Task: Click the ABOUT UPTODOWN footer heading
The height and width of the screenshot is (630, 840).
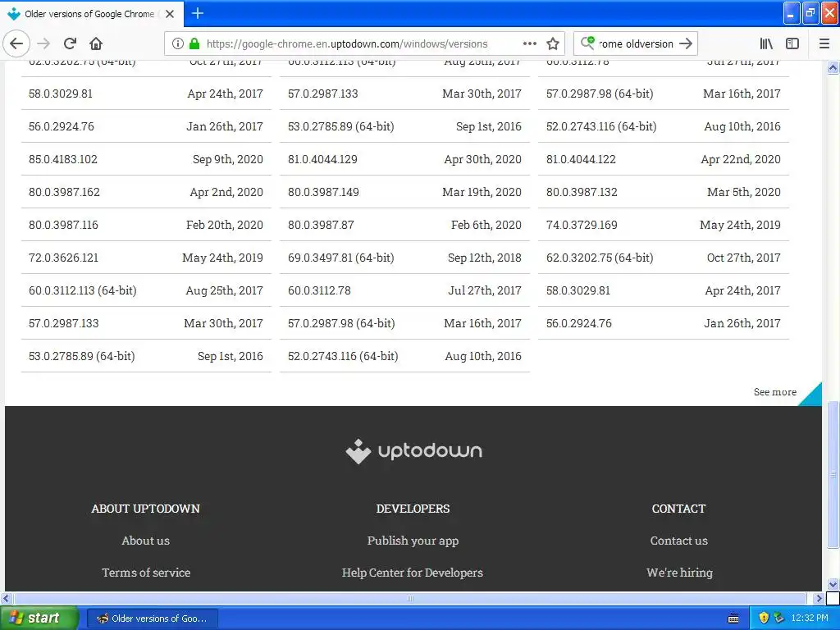Action: [146, 509]
